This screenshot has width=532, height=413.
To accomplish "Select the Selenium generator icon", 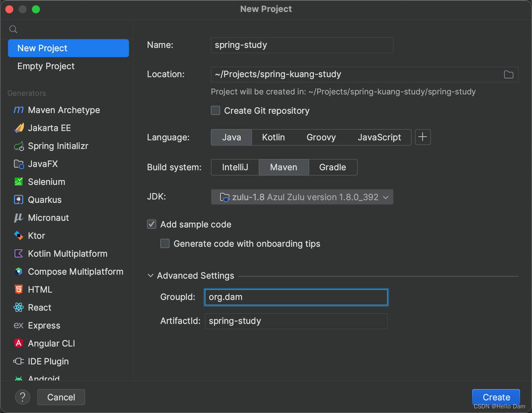I will pyautogui.click(x=19, y=182).
